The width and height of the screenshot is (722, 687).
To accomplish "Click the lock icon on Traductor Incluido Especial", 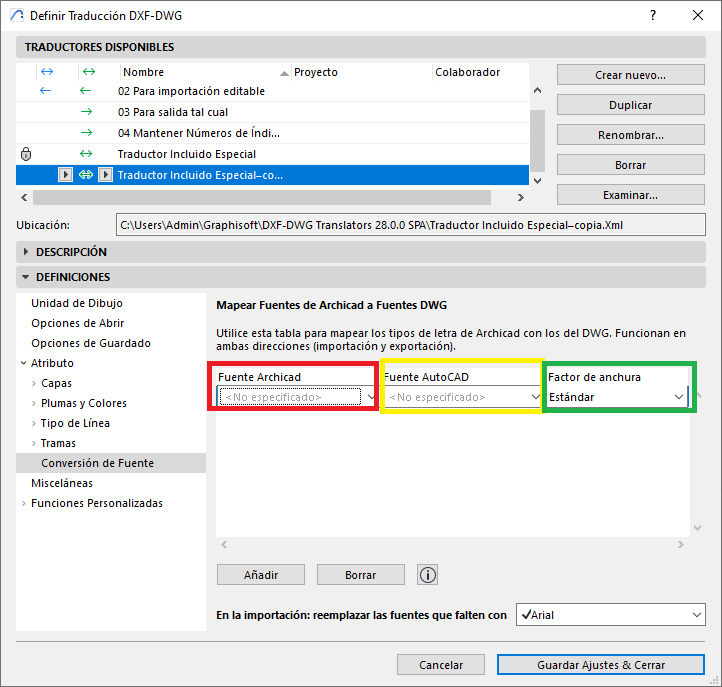I will point(26,154).
